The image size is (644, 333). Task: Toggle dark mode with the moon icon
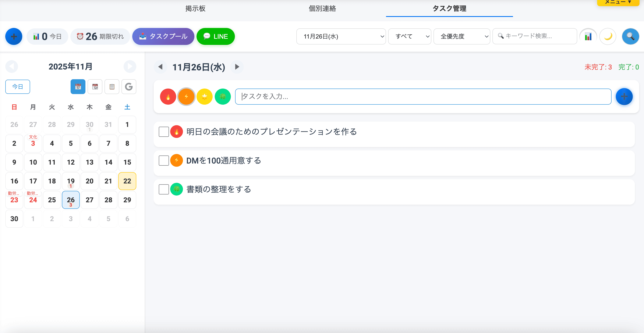(x=608, y=36)
